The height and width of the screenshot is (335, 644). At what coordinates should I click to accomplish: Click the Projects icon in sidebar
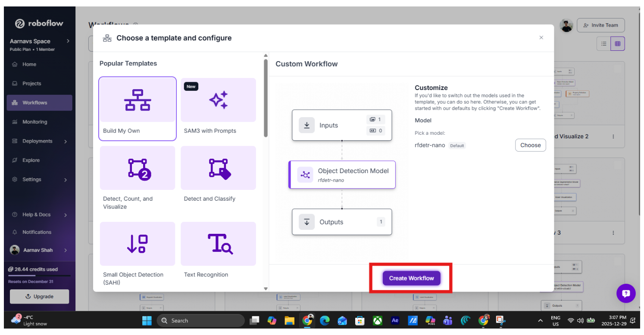point(15,84)
